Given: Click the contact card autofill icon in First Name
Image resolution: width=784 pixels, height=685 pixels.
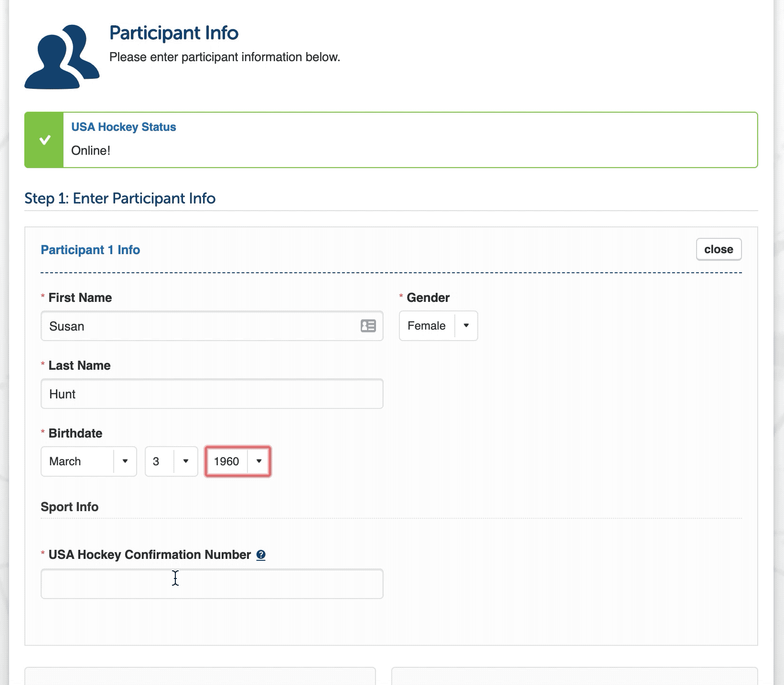Looking at the screenshot, I should click(x=368, y=326).
